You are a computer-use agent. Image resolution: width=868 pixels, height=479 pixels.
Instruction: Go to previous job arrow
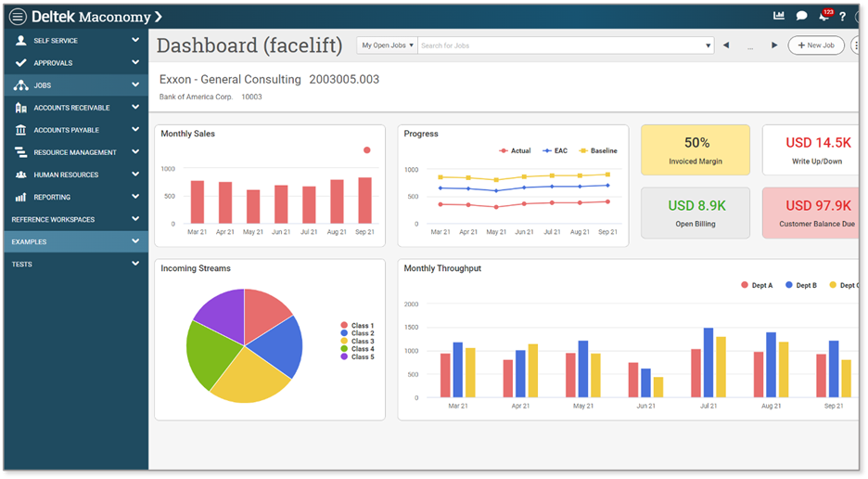click(726, 45)
